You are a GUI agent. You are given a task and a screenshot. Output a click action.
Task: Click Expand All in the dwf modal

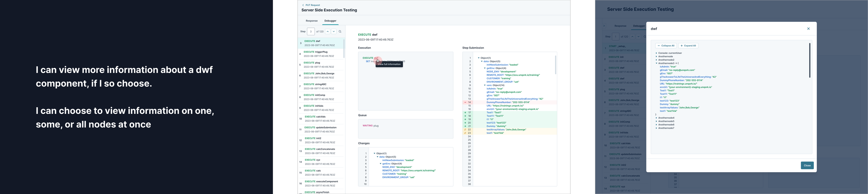(688, 46)
